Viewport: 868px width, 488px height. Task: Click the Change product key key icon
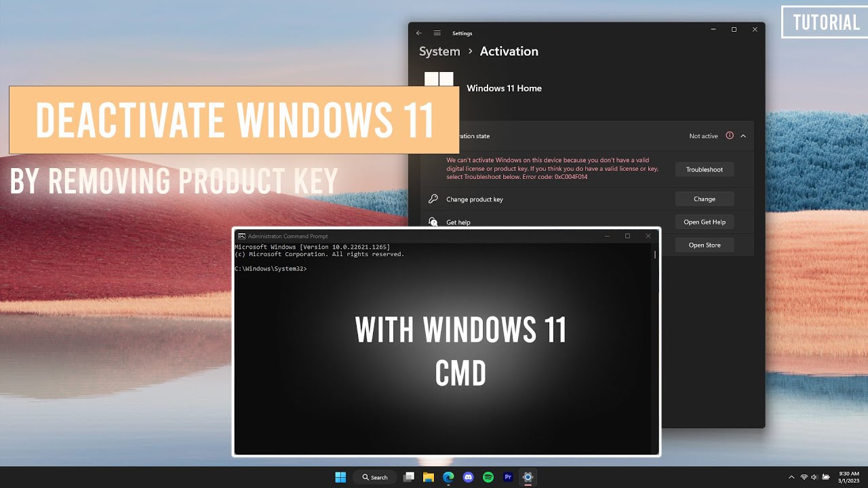coord(433,199)
